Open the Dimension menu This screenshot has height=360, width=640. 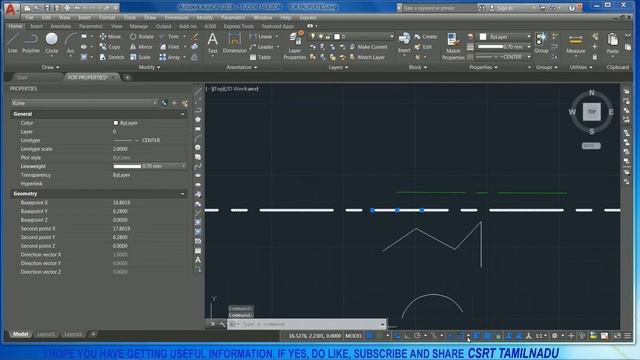click(x=176, y=18)
